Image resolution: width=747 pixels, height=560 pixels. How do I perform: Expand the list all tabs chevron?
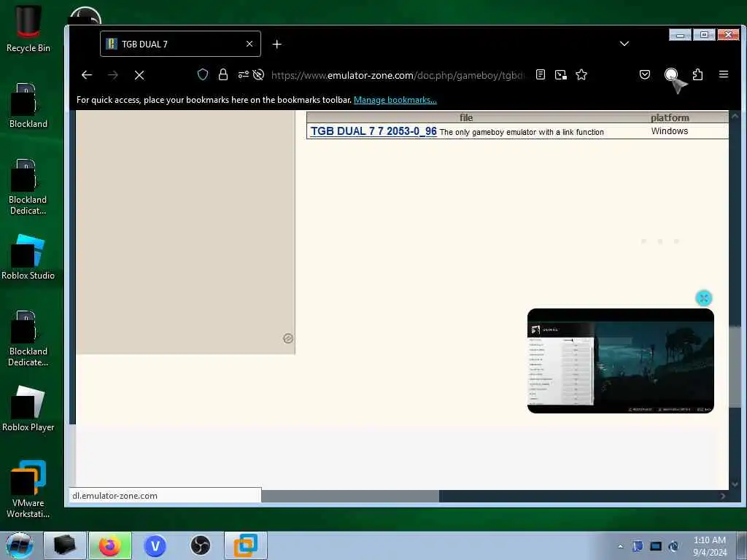click(624, 44)
